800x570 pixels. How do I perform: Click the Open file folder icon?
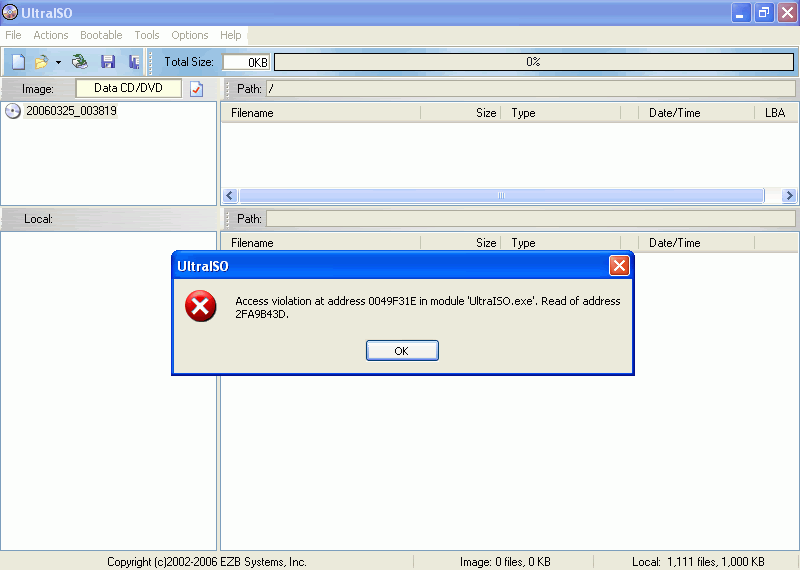point(41,62)
